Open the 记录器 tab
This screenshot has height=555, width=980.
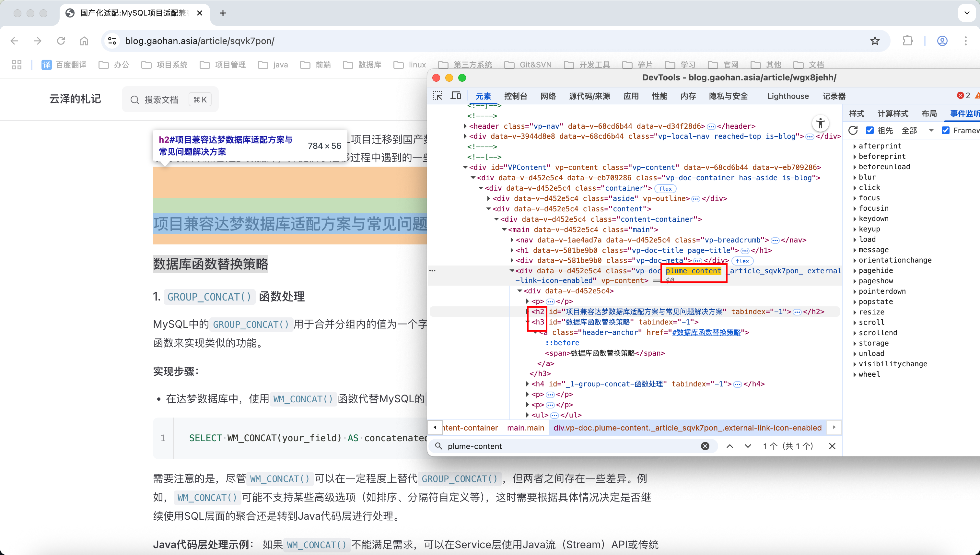[x=834, y=96]
